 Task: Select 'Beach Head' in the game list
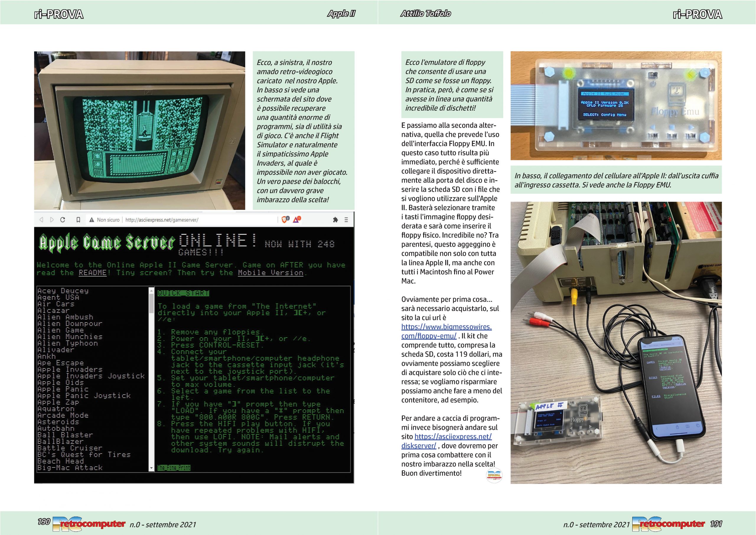(61, 461)
